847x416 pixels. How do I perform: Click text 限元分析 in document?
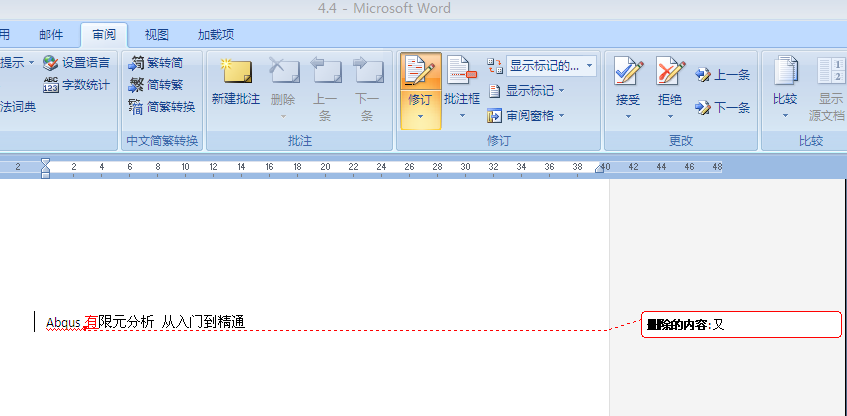point(126,323)
